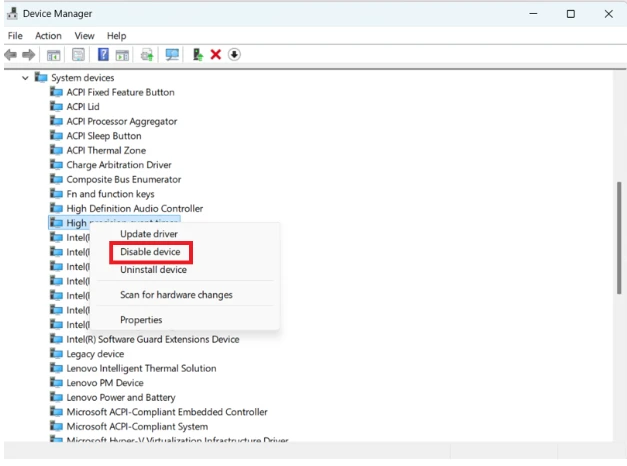
Task: Click icon beside ACPI Thermal Zone
Action: tap(56, 150)
